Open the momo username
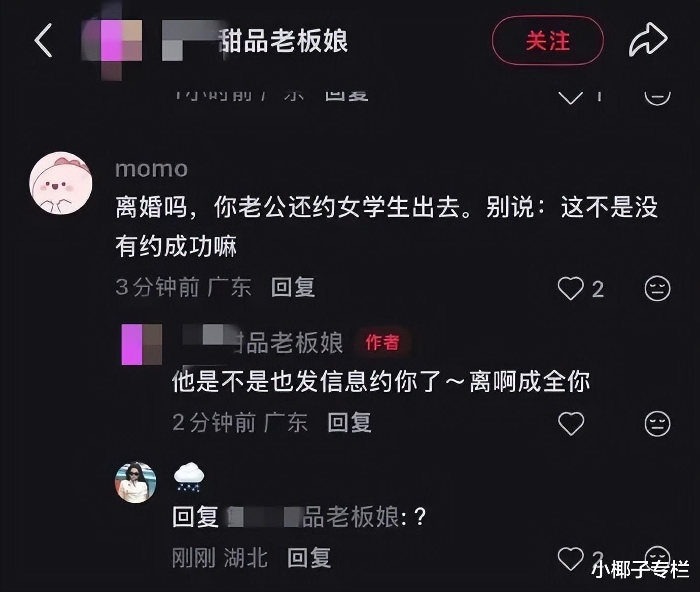700x592 pixels. click(152, 169)
